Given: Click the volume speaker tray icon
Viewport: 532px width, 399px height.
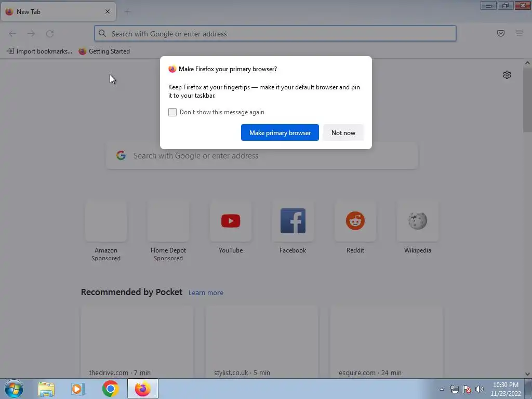Looking at the screenshot, I should (x=480, y=390).
